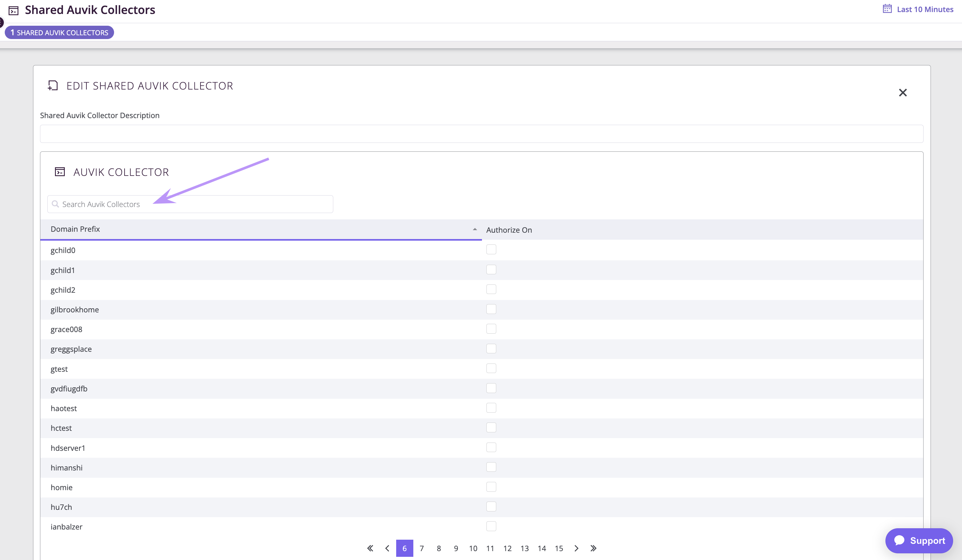Close the Edit Shared Auvik Collector panel
962x560 pixels.
click(x=903, y=93)
